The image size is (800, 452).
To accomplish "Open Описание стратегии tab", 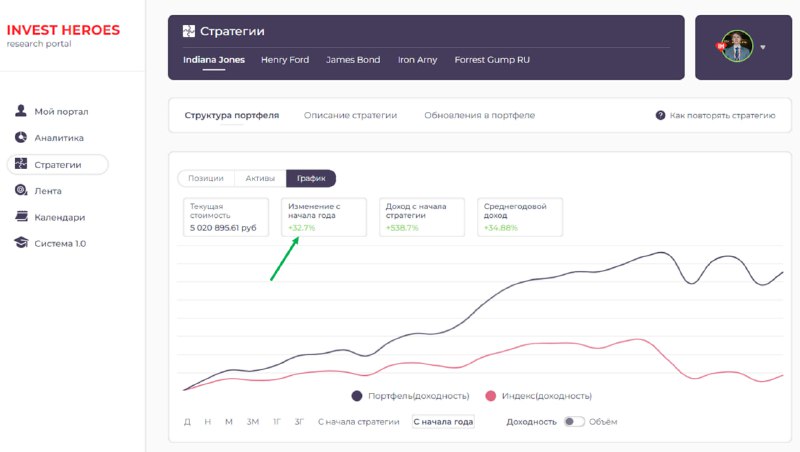I will (351, 115).
